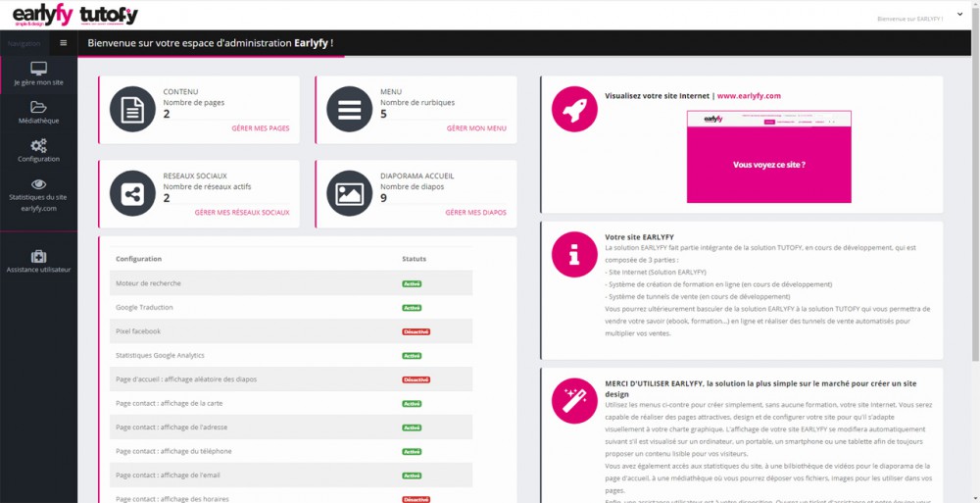Click the RESEAUX SOCIAUX share icon
Viewport: 980px width, 503px height.
pyautogui.click(x=132, y=194)
